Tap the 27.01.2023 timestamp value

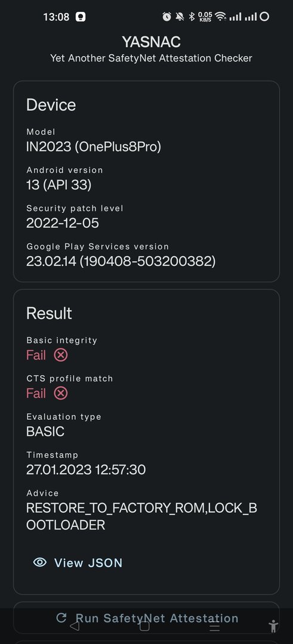pyautogui.click(x=86, y=469)
